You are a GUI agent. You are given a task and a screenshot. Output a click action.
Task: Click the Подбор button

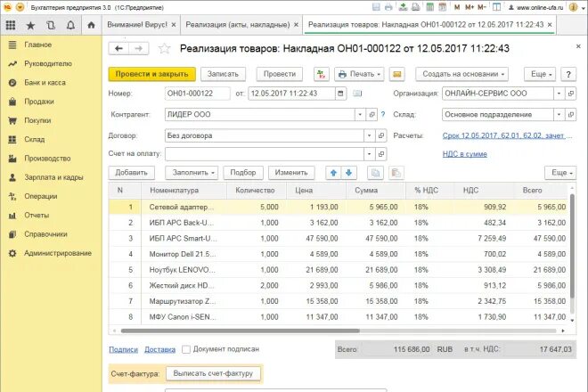coord(243,173)
